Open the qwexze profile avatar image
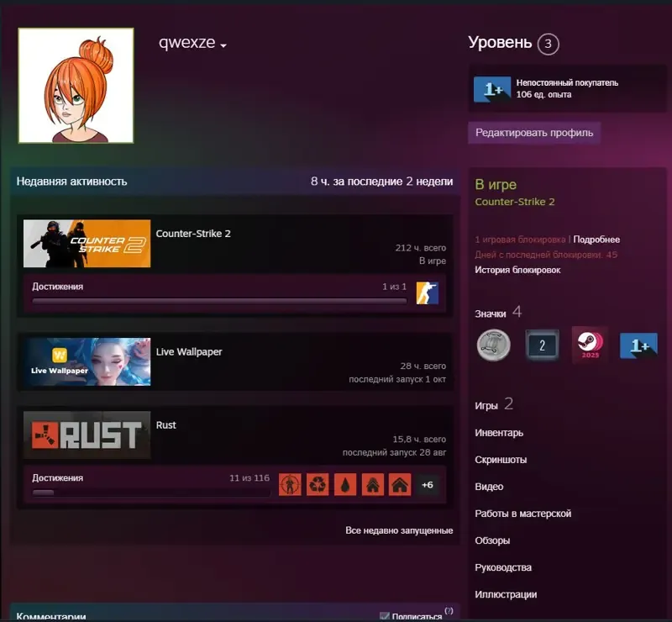 [x=76, y=86]
